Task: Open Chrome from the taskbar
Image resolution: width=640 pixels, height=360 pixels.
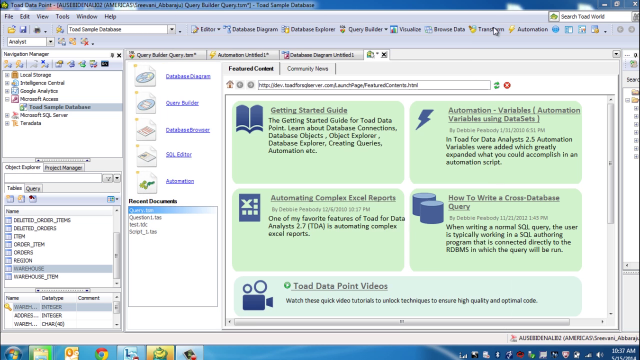Action: [x=101, y=353]
